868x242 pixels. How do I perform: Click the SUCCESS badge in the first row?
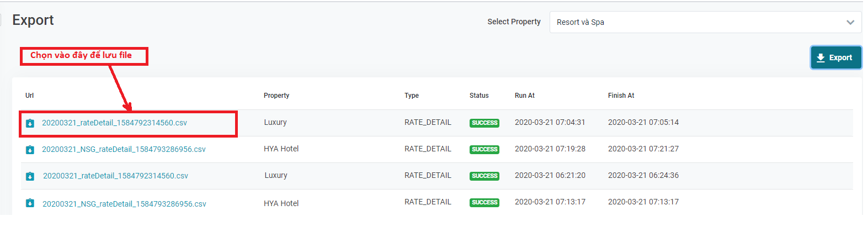click(484, 123)
